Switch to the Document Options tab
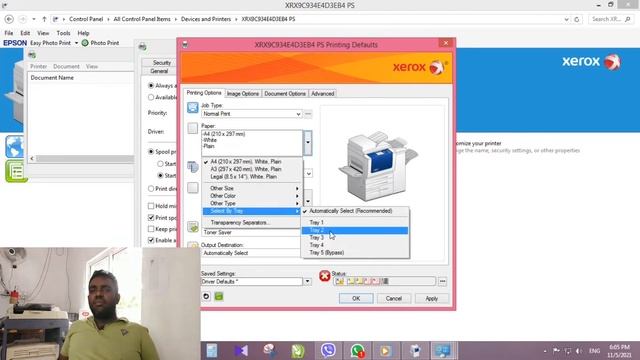 point(285,93)
